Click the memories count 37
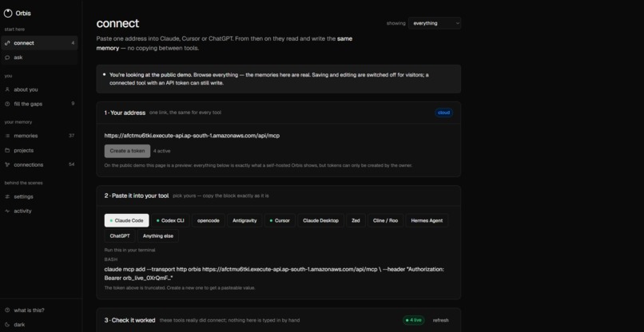 [71, 136]
